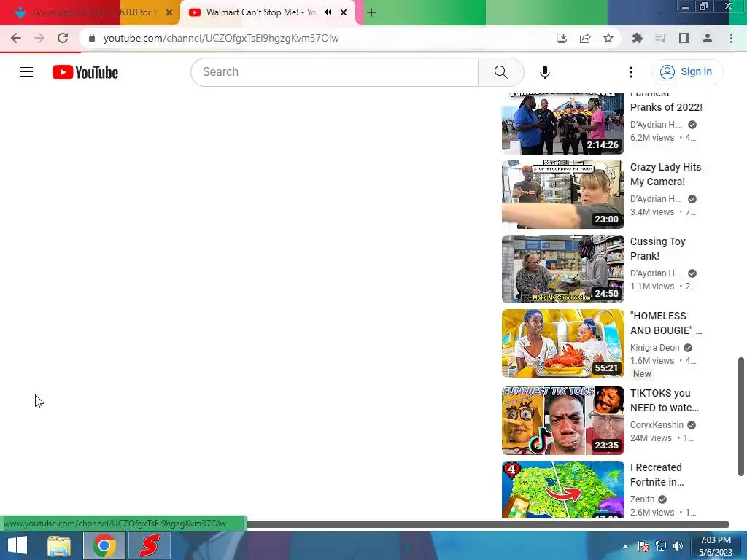Screen dimensions: 747x560
Task: Click the title 'Crazy Lady Hits My Camera!'
Action: pyautogui.click(x=665, y=174)
